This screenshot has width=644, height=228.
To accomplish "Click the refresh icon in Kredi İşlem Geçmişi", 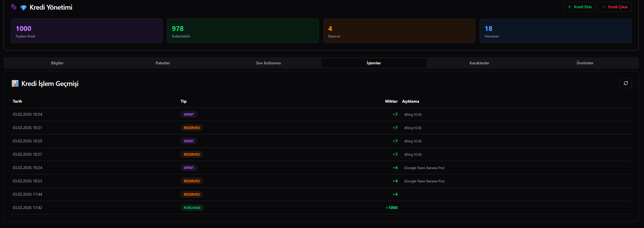I will [626, 83].
